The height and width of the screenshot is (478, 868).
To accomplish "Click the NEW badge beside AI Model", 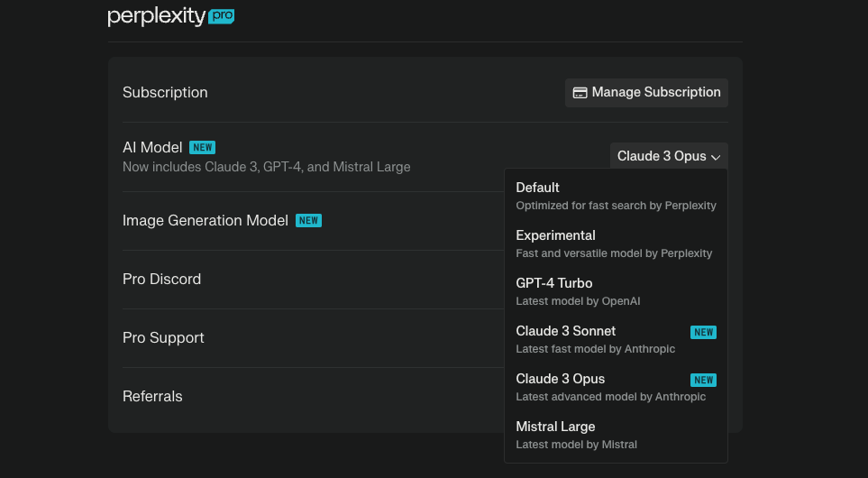I will [202, 148].
